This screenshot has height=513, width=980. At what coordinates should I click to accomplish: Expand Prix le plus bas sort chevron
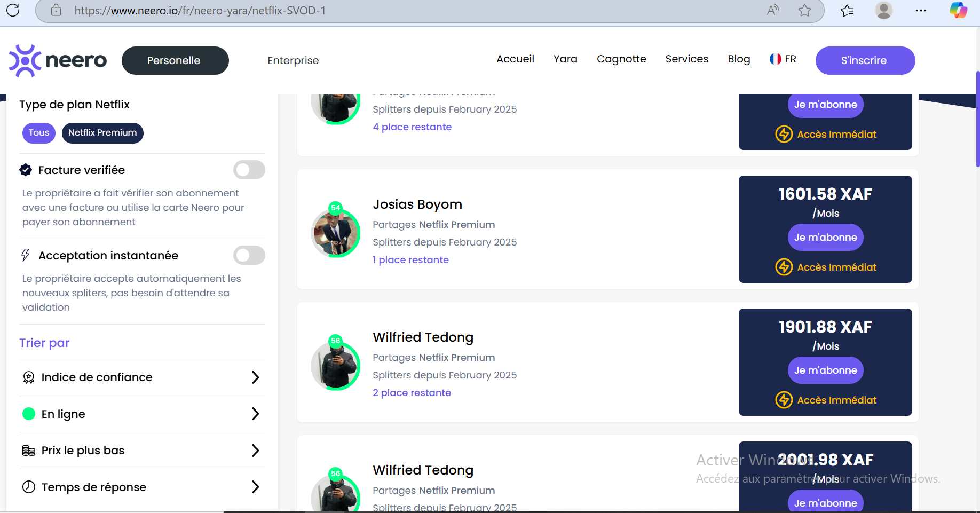tap(255, 451)
